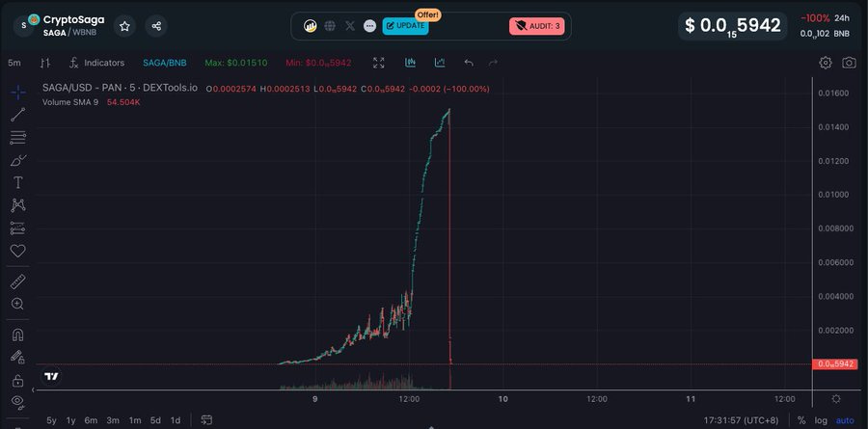This screenshot has width=868, height=429.
Task: Show more links with ellipsis icon
Action: pos(369,26)
